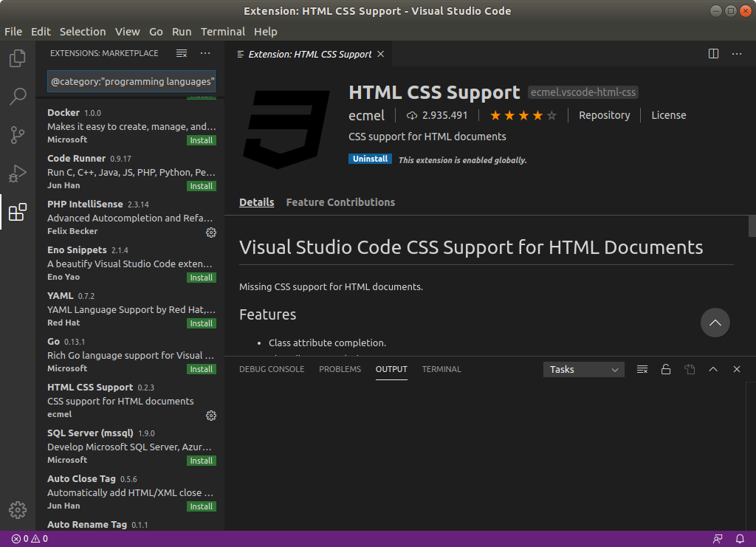Uninstall the HTML CSS Support extension
756x547 pixels.
[x=371, y=159]
